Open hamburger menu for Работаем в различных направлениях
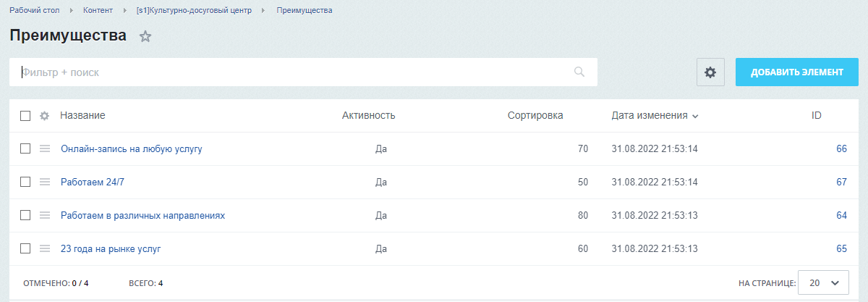This screenshot has width=868, height=302. tap(44, 215)
